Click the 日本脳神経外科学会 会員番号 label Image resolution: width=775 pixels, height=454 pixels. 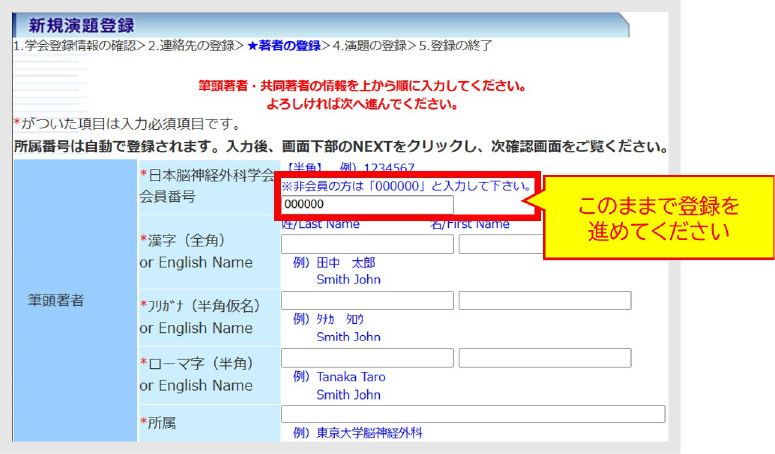(205, 186)
